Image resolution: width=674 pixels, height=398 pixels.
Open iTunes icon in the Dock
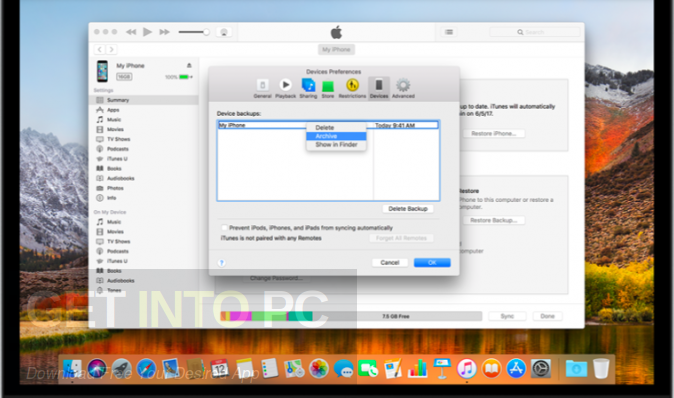(467, 369)
